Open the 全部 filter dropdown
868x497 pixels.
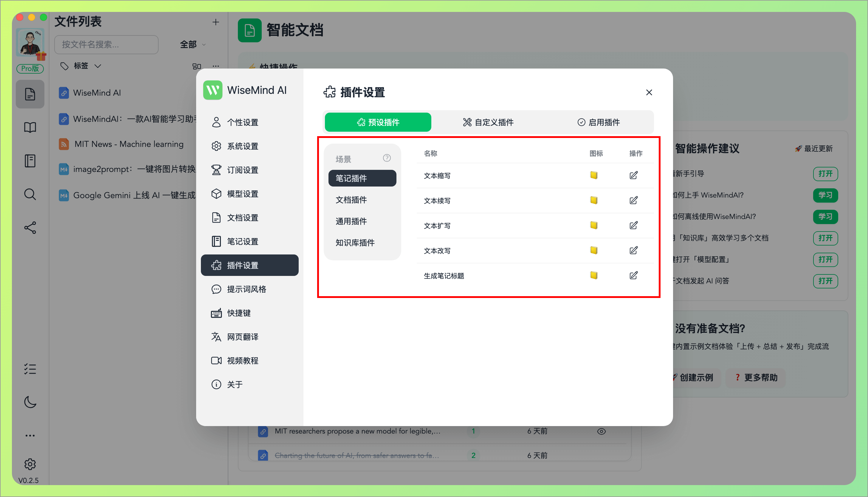(192, 44)
